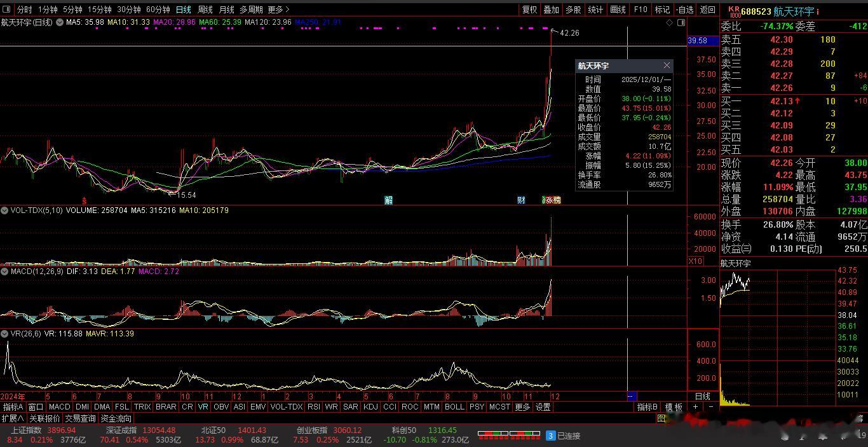Click the panel layout icon beside the diamond
This screenshot has width=868, height=447.
point(681,22)
